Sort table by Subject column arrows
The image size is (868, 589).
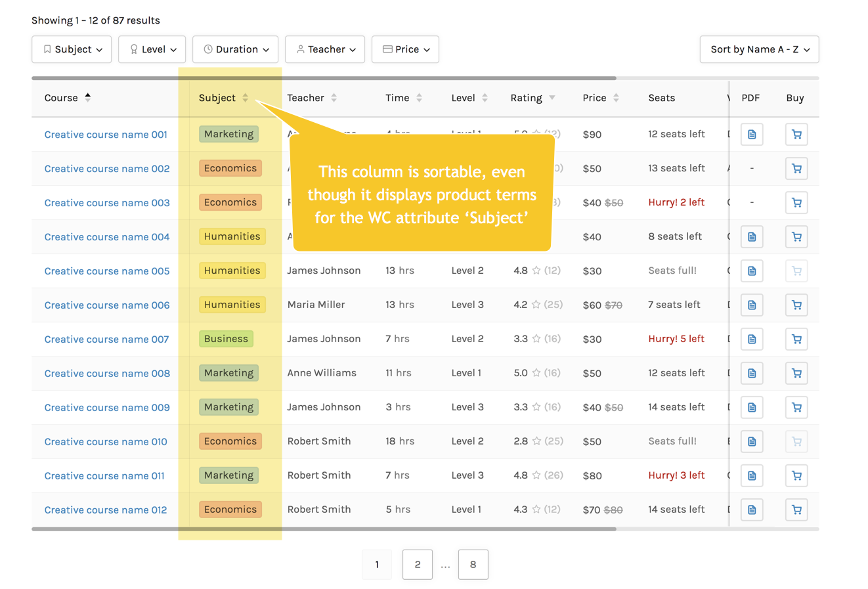pos(245,98)
